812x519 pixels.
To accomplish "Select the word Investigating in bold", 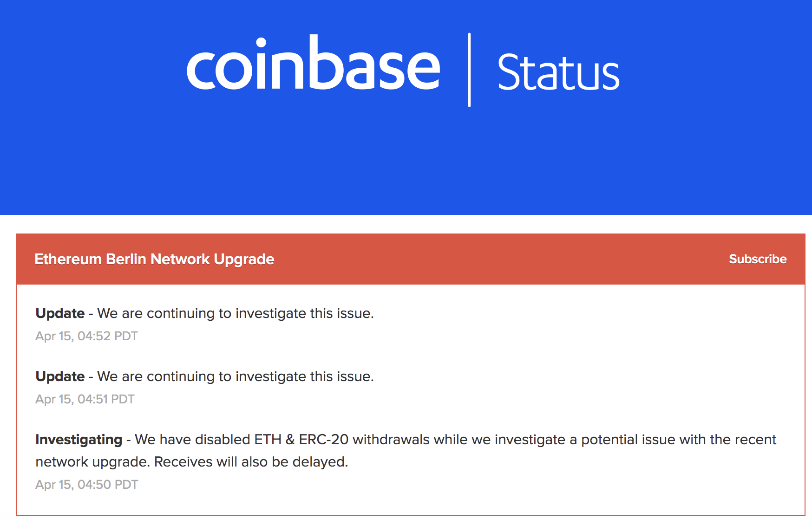I will (x=79, y=439).
